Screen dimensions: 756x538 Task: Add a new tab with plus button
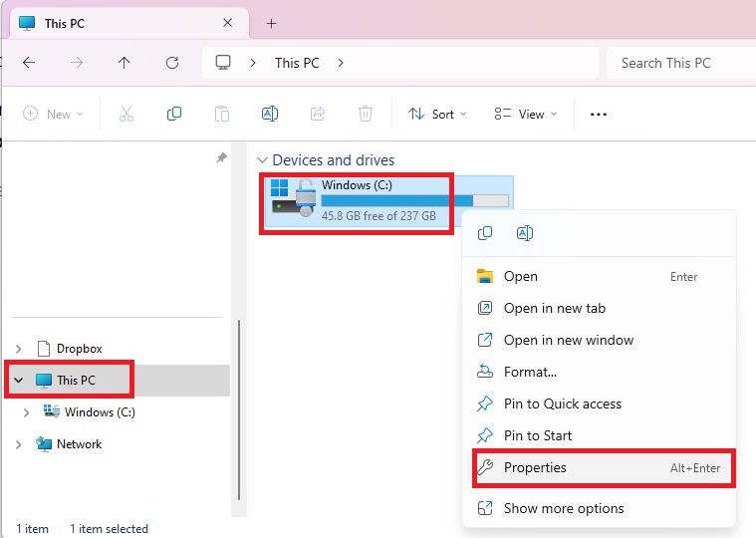tap(272, 23)
